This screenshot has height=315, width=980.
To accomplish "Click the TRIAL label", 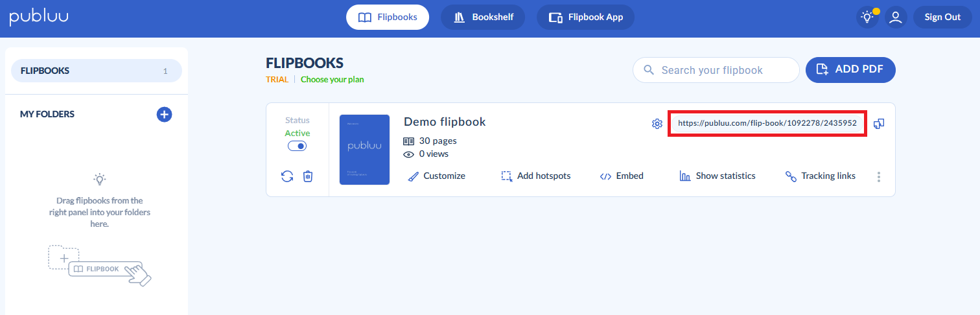I will (x=277, y=80).
